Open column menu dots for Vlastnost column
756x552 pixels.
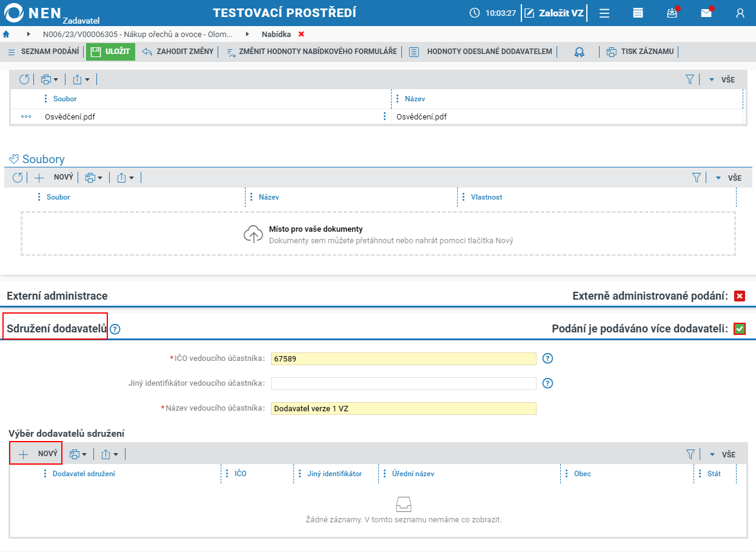click(463, 197)
